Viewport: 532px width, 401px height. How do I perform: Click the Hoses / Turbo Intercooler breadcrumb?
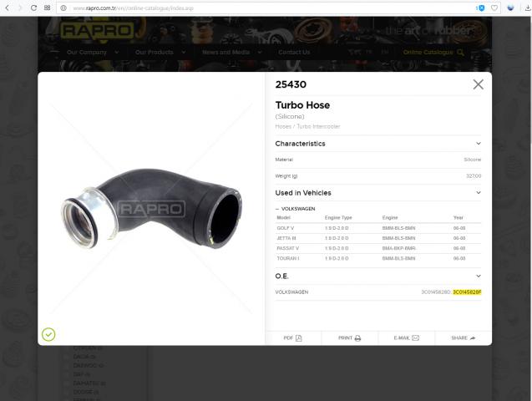pyautogui.click(x=307, y=126)
